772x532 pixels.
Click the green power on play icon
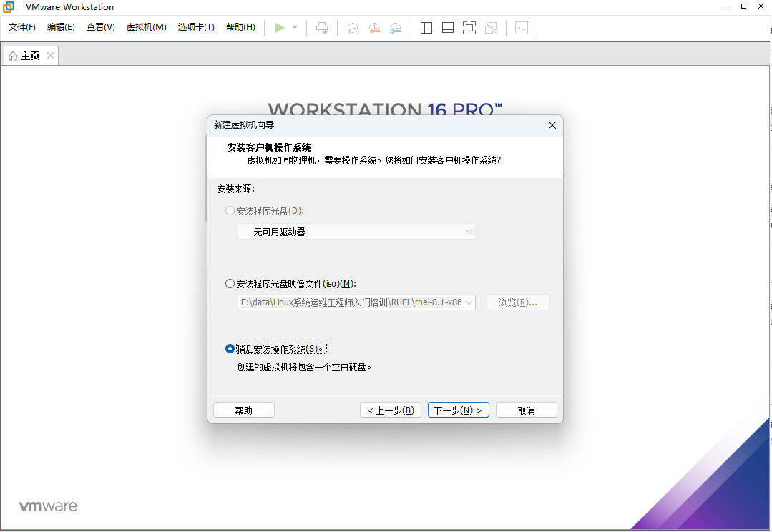[x=279, y=28]
